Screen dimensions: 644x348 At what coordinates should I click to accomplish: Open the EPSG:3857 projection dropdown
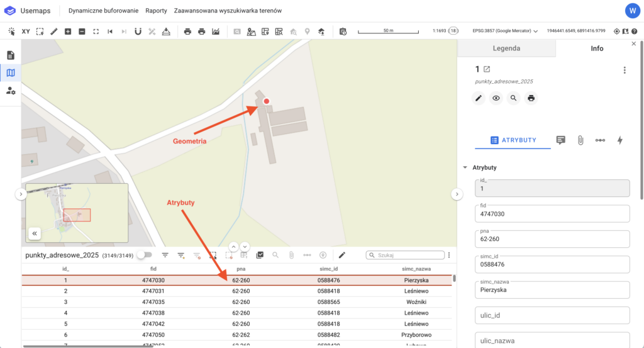pos(506,31)
